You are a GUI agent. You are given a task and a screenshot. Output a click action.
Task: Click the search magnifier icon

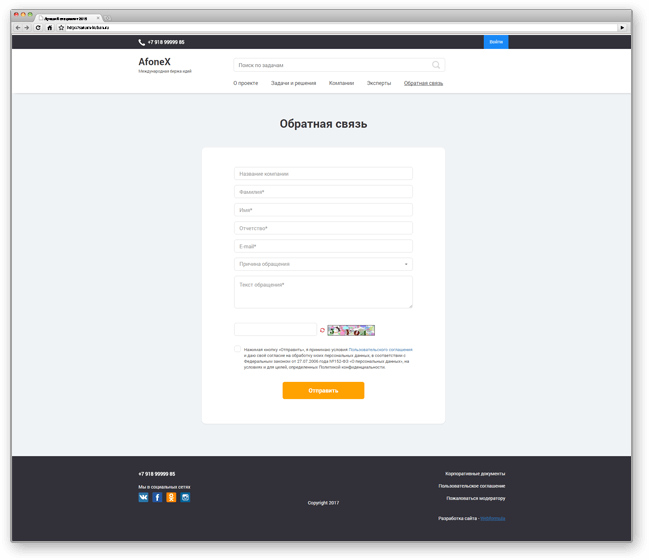(436, 65)
